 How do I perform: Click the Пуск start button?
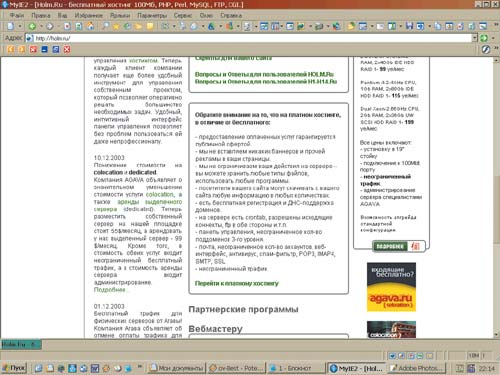coord(14,368)
